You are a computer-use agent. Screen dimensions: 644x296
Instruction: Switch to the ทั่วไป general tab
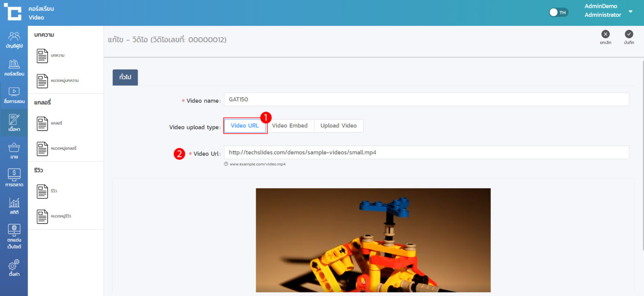125,77
